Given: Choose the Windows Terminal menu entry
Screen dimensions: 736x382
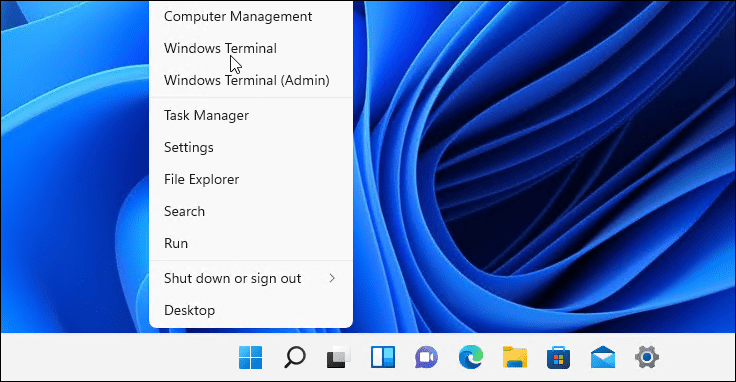Looking at the screenshot, I should 251,48.
